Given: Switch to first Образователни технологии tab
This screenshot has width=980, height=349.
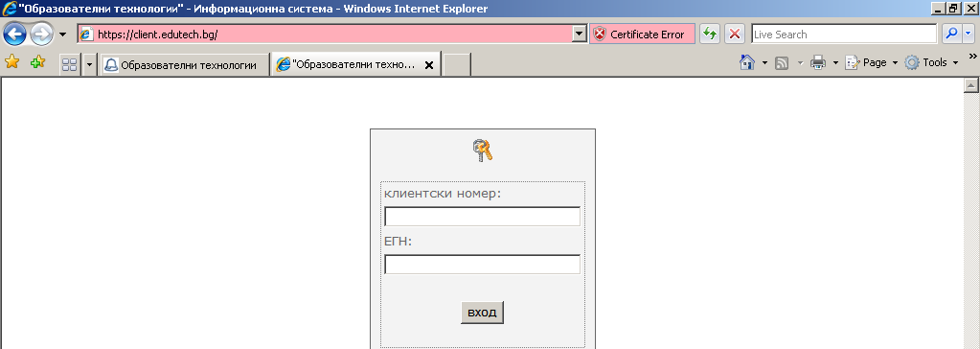Looking at the screenshot, I should (184, 65).
